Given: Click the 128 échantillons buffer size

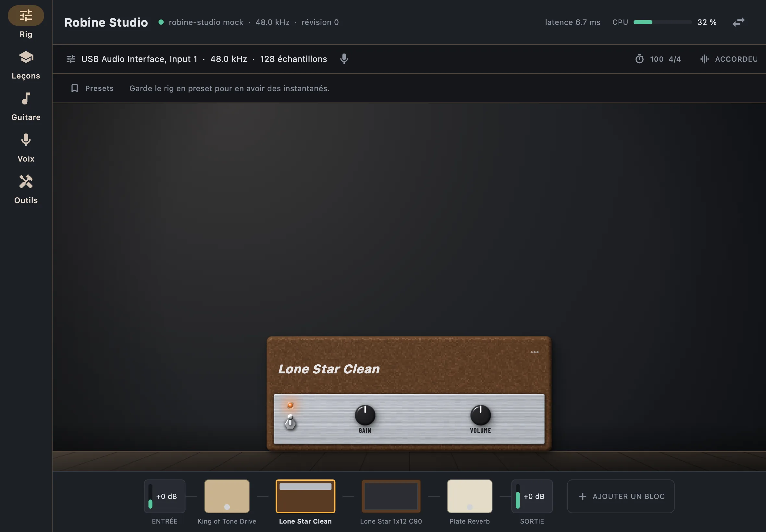Looking at the screenshot, I should (x=293, y=59).
